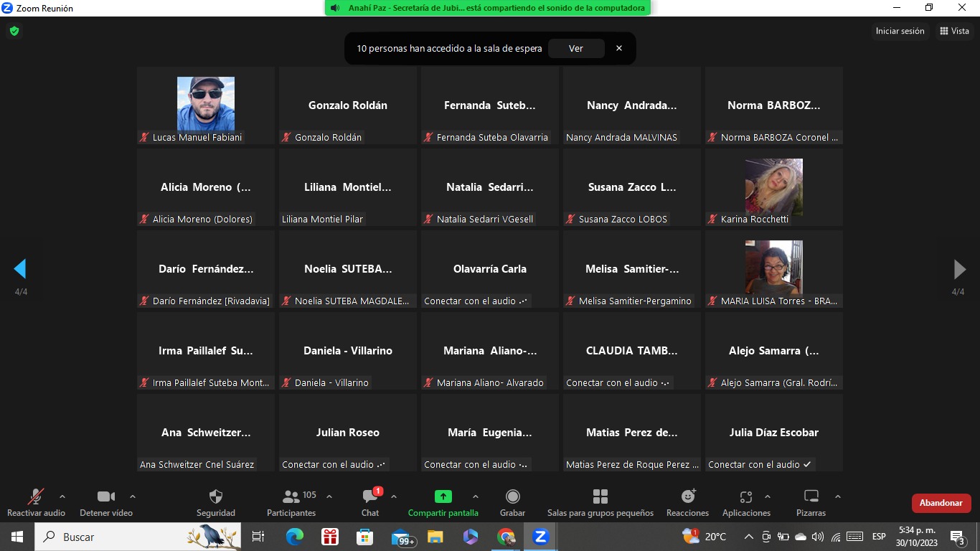980x551 pixels.
Task: Unmute with Reactivar audio
Action: [x=35, y=497]
